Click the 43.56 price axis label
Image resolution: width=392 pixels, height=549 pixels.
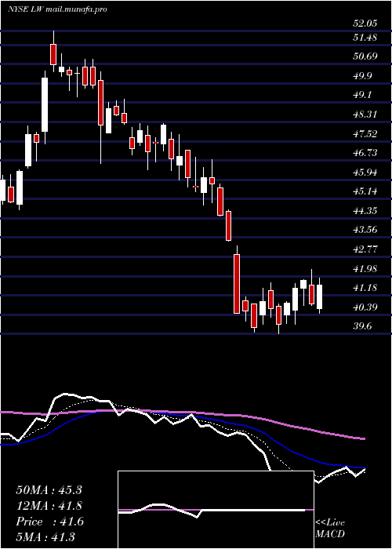coord(365,230)
